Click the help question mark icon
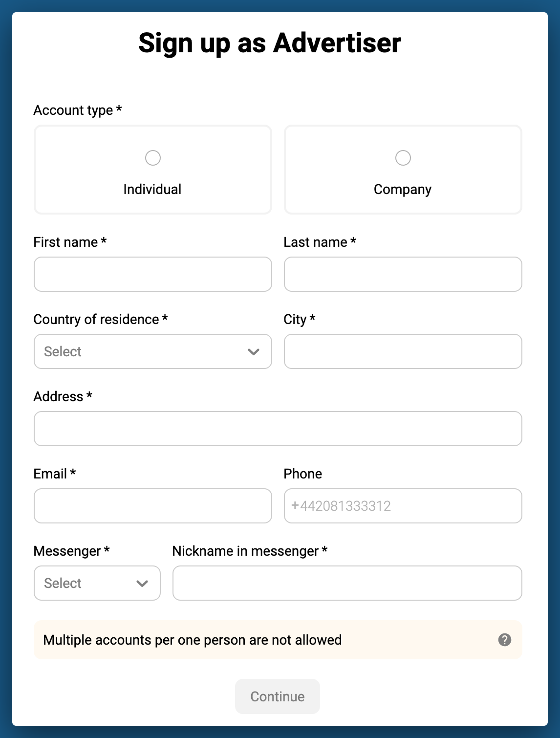Viewport: 560px width, 738px height. pyautogui.click(x=505, y=640)
